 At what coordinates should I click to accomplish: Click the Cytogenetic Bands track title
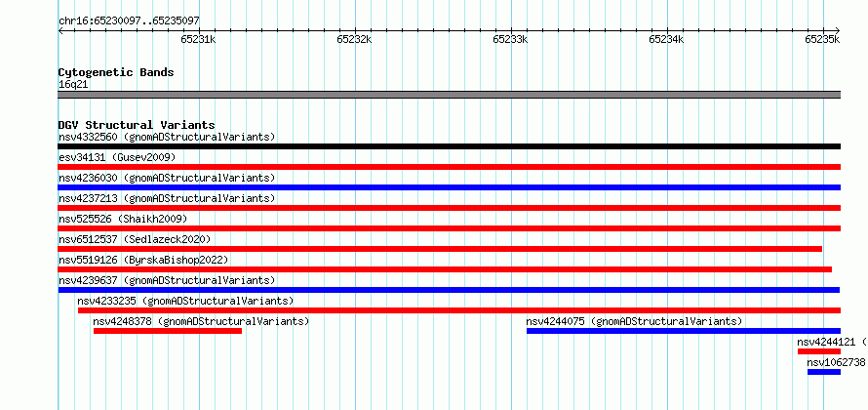point(116,72)
